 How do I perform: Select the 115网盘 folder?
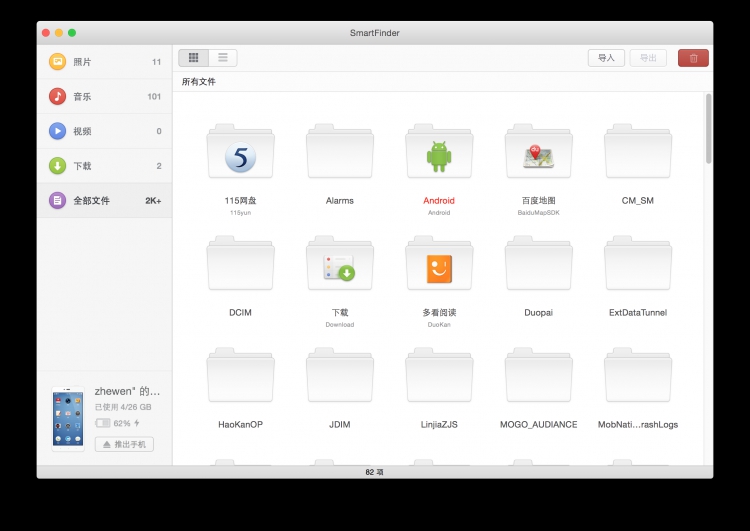click(x=240, y=151)
